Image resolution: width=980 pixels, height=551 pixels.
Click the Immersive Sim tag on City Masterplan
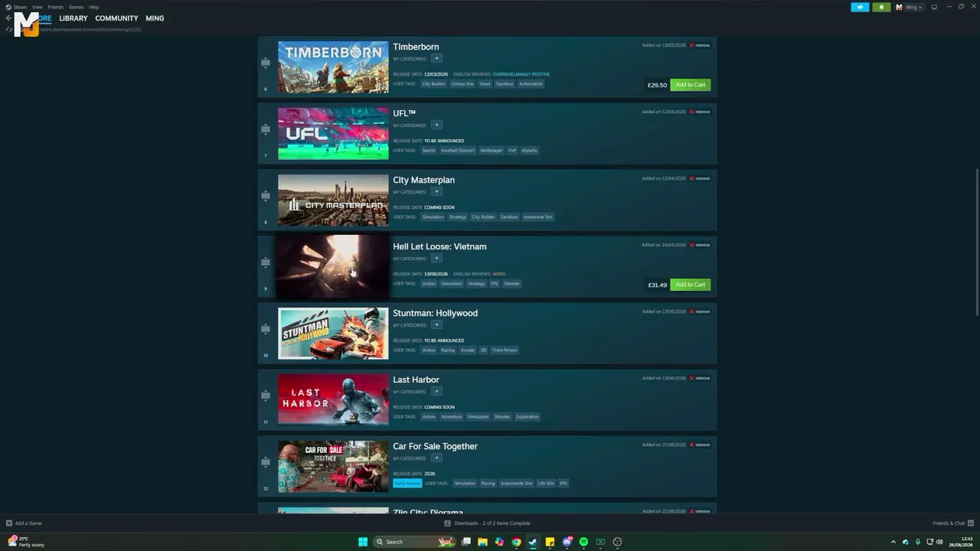pyautogui.click(x=537, y=217)
